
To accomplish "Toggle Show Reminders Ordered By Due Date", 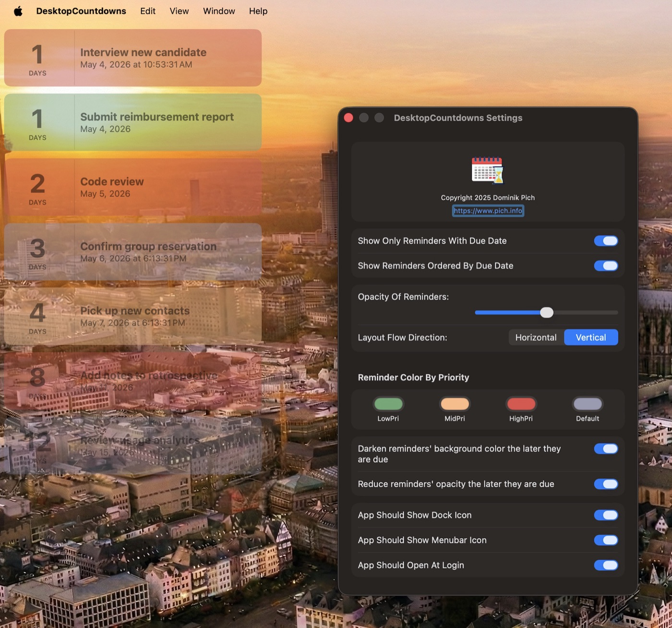I will pos(606,266).
